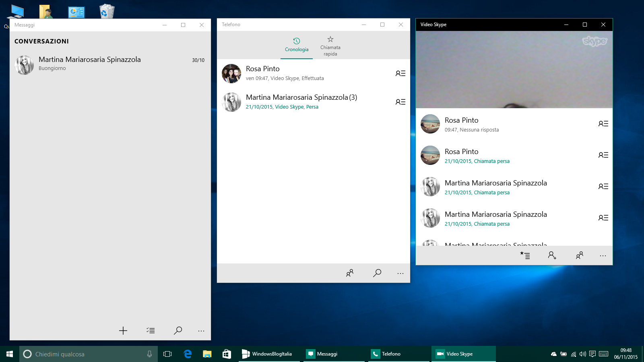Open Windows Store from taskbar
Screen dimensions: 644x362
click(x=227, y=354)
